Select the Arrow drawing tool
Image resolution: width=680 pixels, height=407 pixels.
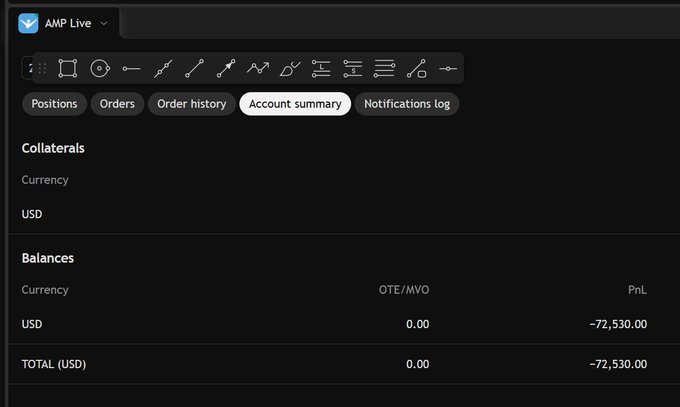coord(226,69)
